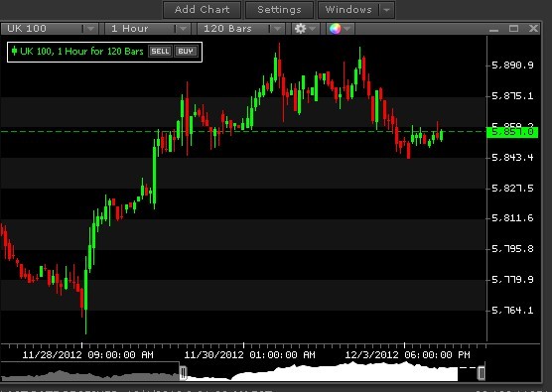Click the 12/3/2012 06:00:00 PM time label
Screen dimensions: 552x392
[407, 354]
